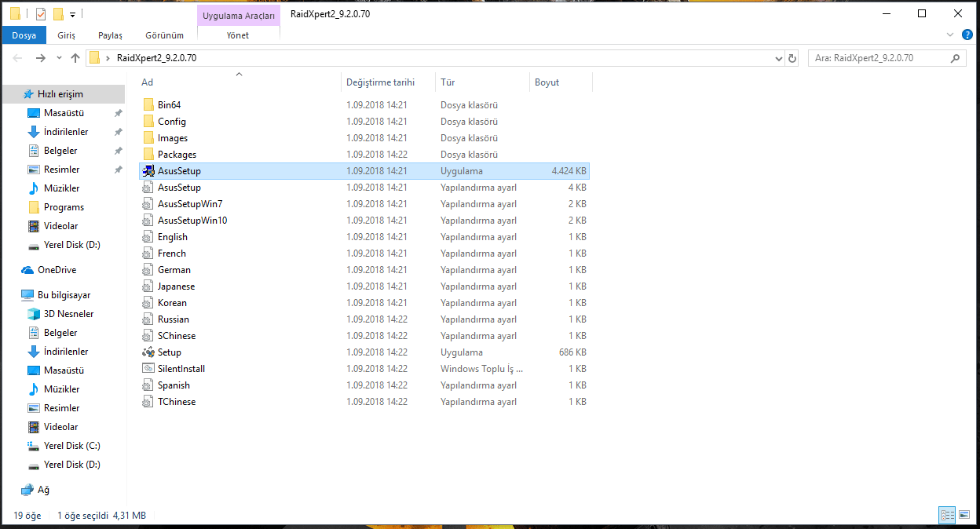Refresh the current folder view
The width and height of the screenshot is (980, 529).
792,58
